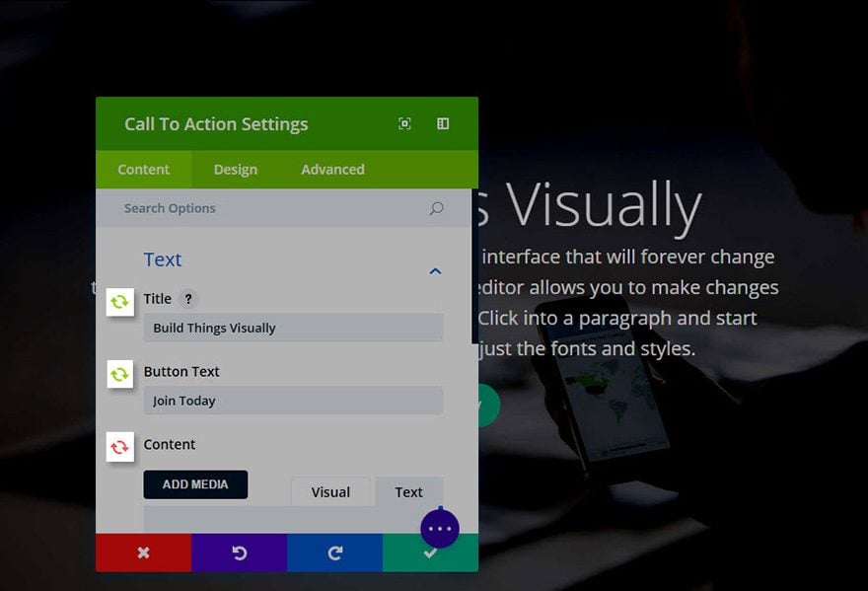Discard changes with red X button
Image resolution: width=868 pixels, height=591 pixels.
(x=143, y=553)
